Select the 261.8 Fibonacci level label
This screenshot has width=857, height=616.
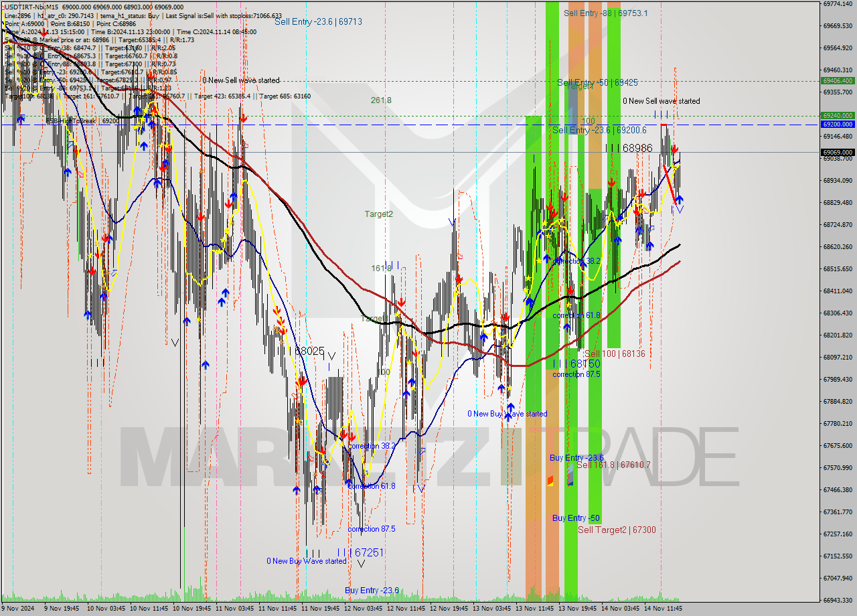(x=381, y=100)
